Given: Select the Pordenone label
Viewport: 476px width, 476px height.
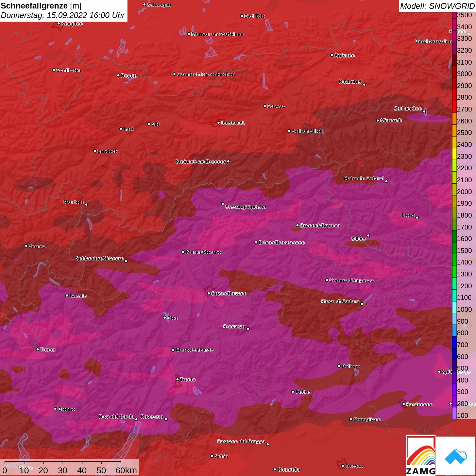Looking at the screenshot, I should tap(419, 404).
